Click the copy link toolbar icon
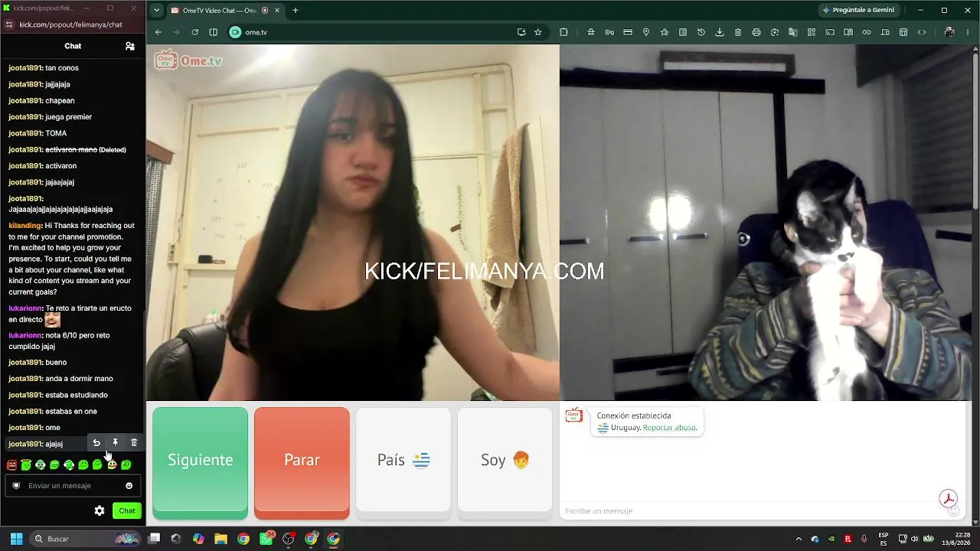This screenshot has height=551, width=980. [867, 32]
